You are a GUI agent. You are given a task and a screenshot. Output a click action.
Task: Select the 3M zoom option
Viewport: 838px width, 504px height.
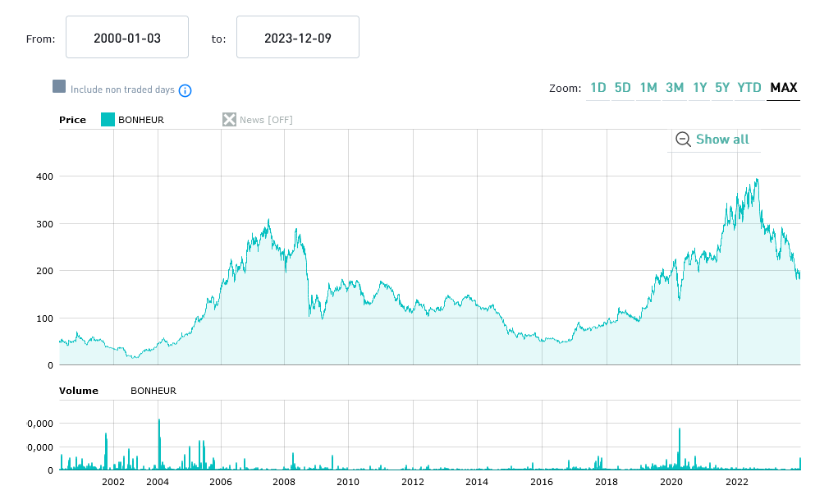pos(675,88)
